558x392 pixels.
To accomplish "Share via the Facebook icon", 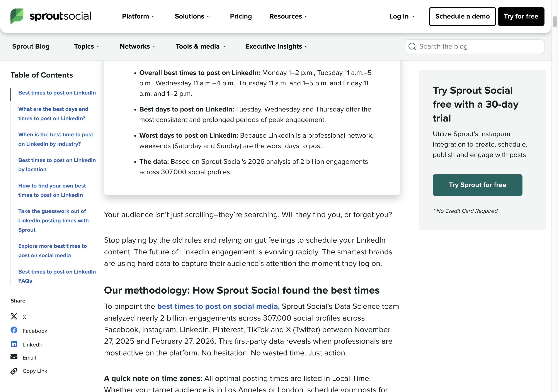I will pyautogui.click(x=14, y=330).
